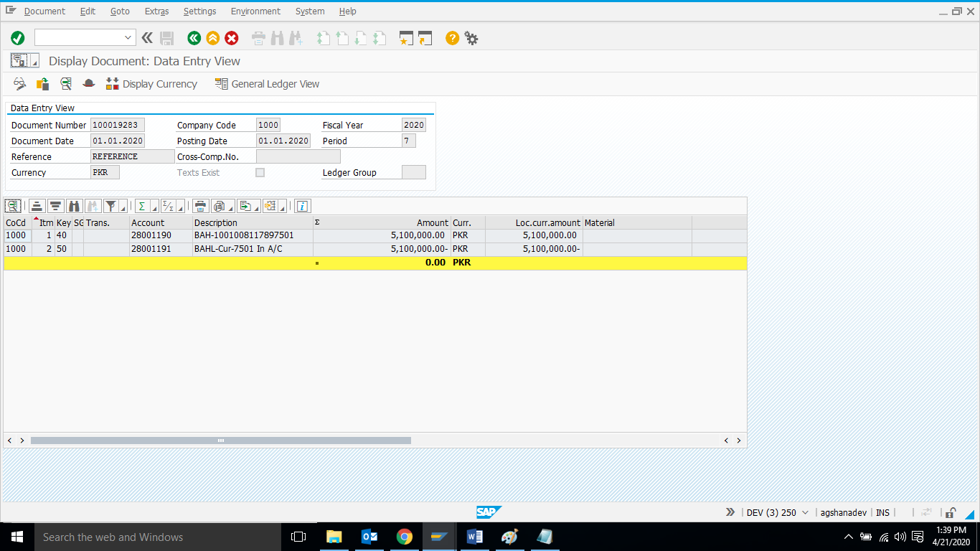The image size is (980, 551).
Task: Select the Sort in descending order icon
Action: pyautogui.click(x=55, y=206)
